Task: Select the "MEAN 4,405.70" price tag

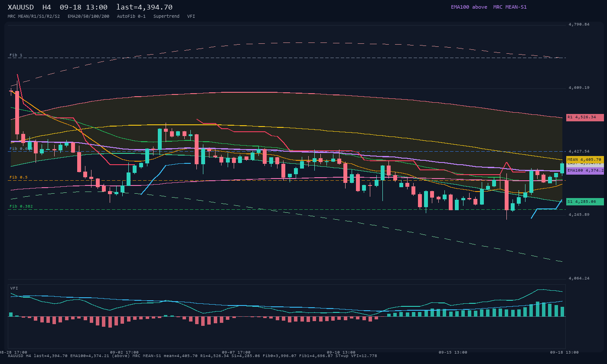Action: (585, 159)
